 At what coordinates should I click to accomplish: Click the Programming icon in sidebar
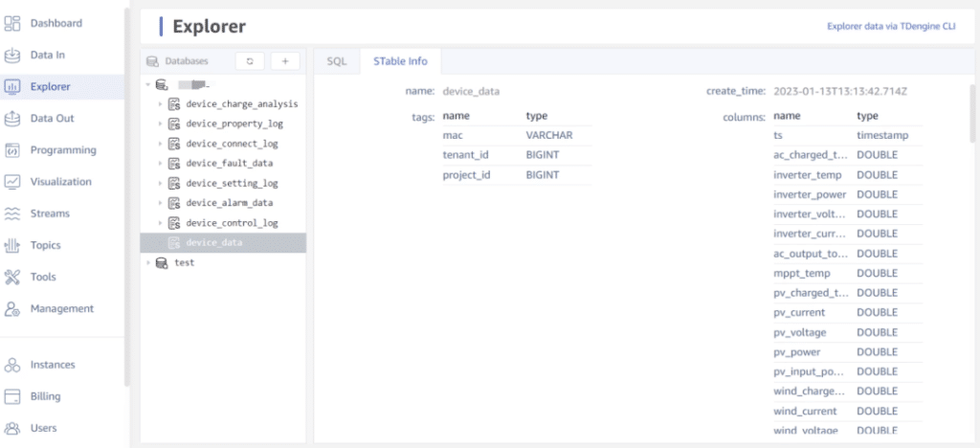[12, 150]
